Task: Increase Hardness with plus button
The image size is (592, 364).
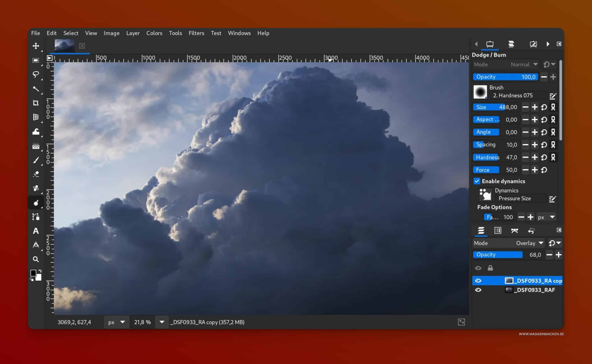Action: [535, 158]
